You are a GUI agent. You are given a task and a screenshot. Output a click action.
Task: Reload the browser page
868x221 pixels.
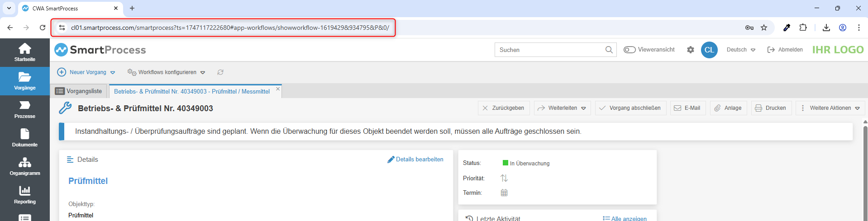pyautogui.click(x=43, y=28)
